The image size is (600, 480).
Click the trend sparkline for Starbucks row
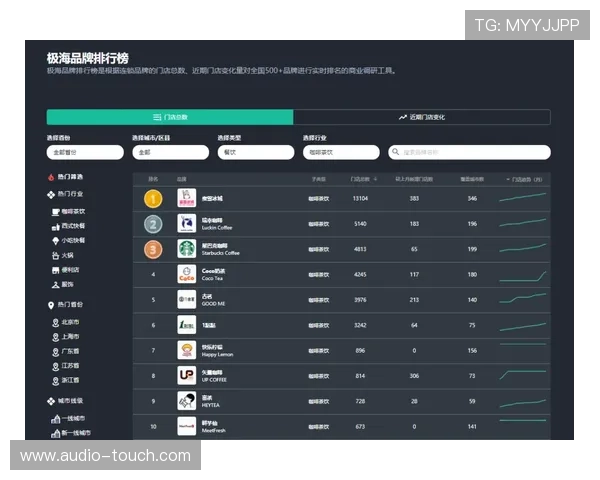coord(524,248)
